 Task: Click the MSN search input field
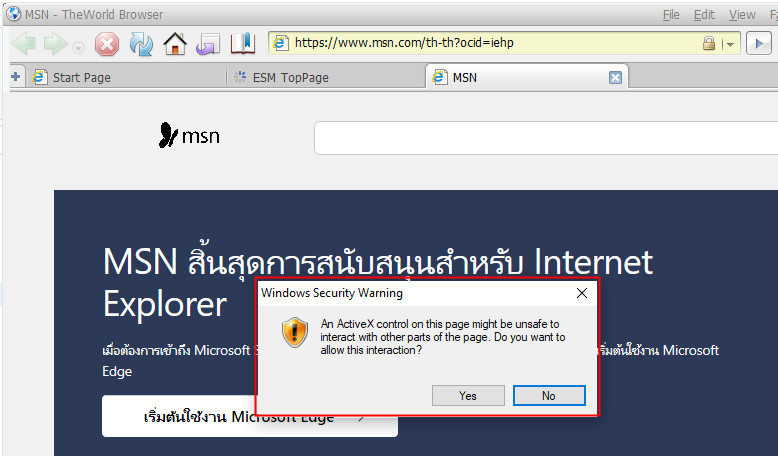point(546,138)
